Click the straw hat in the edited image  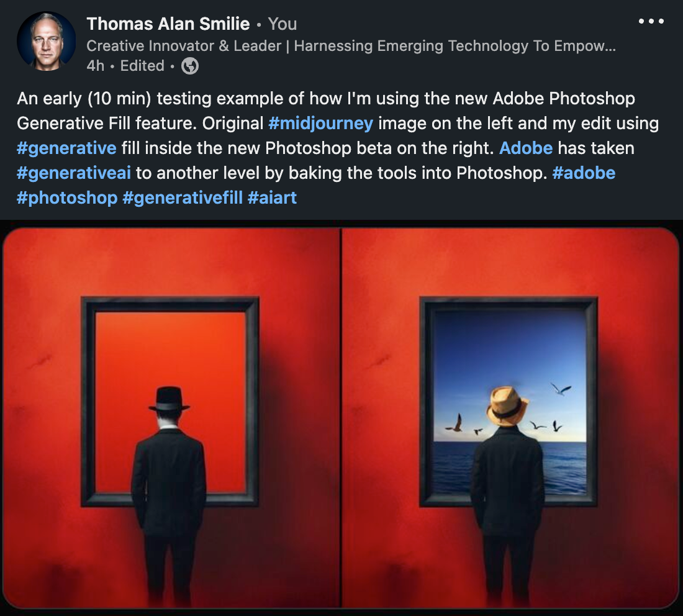507,406
